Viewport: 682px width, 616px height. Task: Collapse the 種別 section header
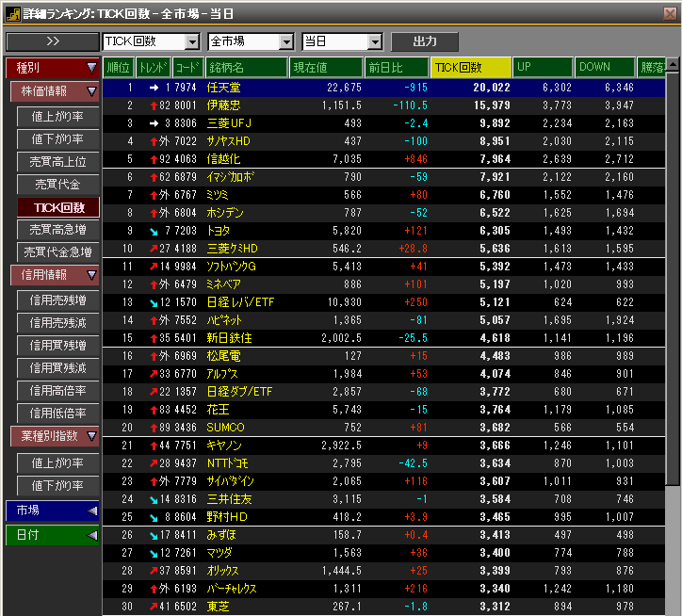(52, 68)
